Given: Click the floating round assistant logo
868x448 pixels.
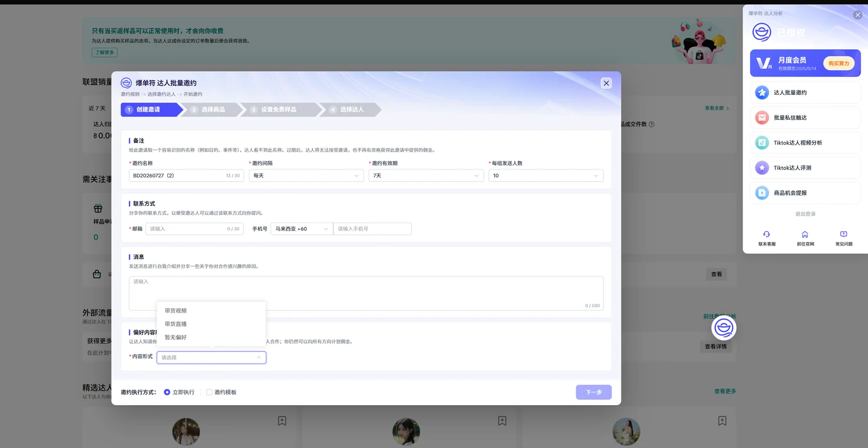Looking at the screenshot, I should pos(724,328).
